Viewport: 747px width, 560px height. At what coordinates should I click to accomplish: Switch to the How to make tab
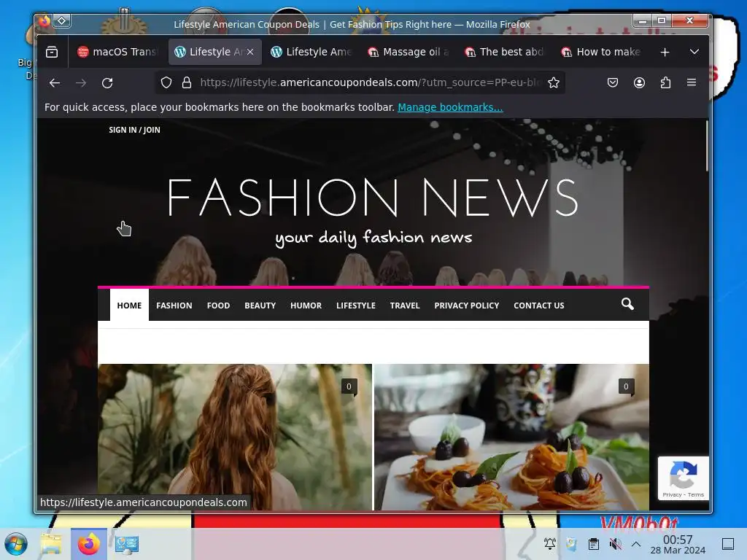(601, 52)
